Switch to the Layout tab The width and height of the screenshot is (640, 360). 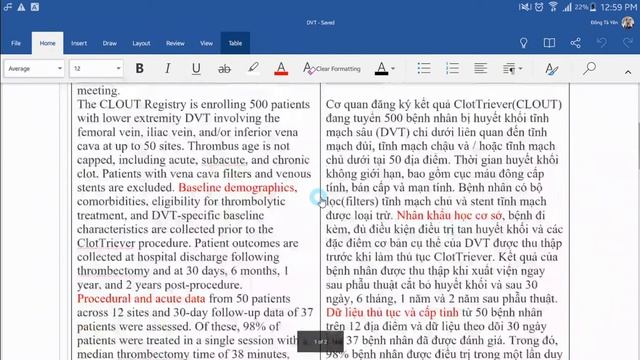point(141,43)
